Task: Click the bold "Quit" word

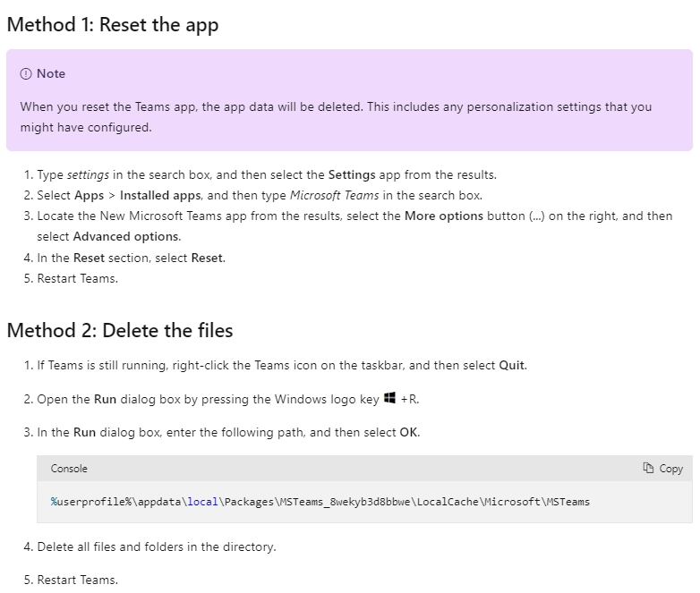Action: click(512, 365)
